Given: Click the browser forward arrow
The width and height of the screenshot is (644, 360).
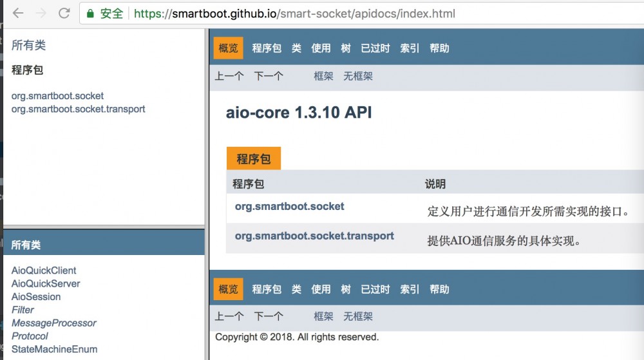Looking at the screenshot, I should coord(41,14).
